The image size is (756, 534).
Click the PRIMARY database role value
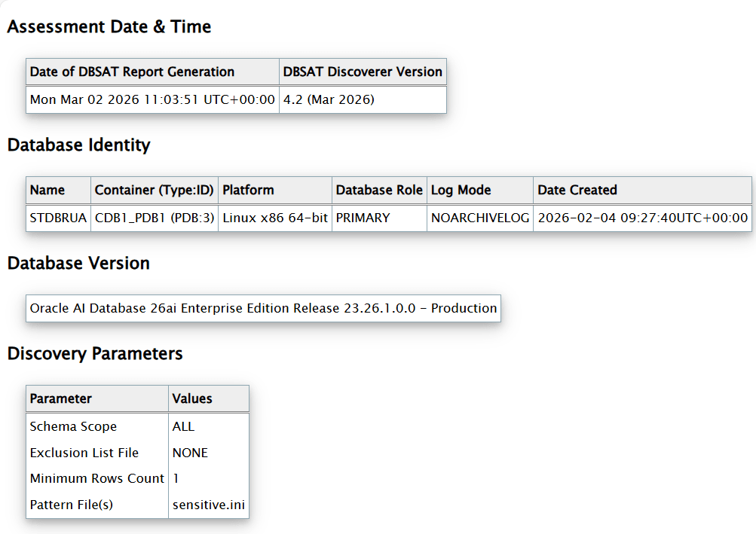click(x=363, y=218)
